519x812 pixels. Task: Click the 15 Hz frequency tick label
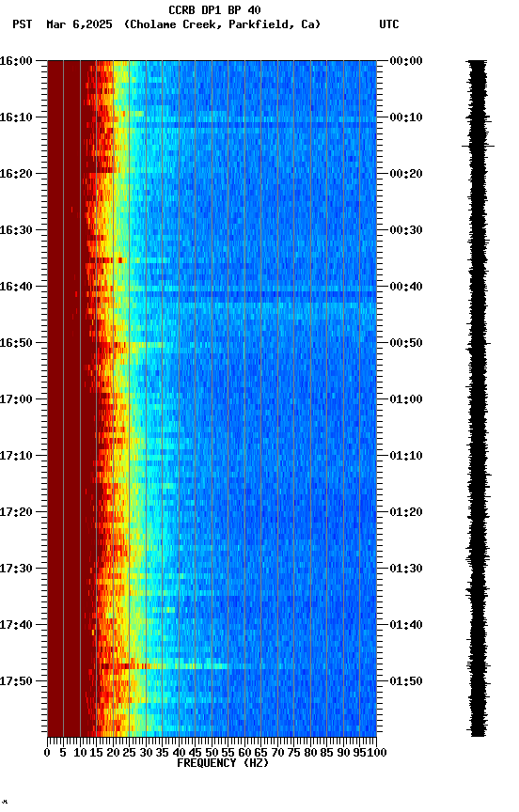click(96, 753)
